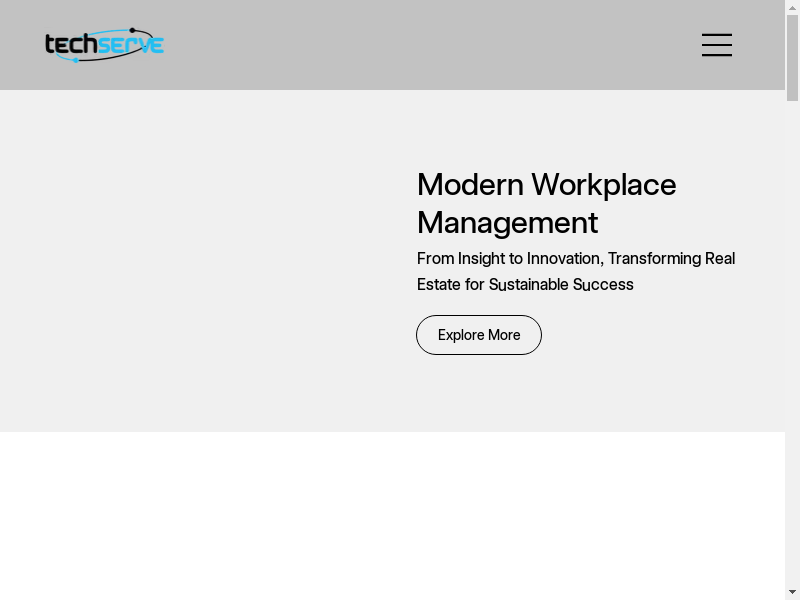Click the word "Workplace" in the heading
This screenshot has height=600, width=800.
point(604,185)
